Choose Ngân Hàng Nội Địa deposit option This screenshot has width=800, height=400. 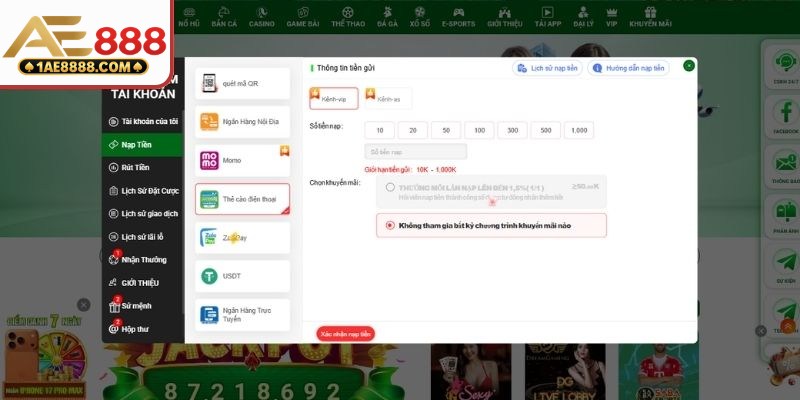click(242, 122)
